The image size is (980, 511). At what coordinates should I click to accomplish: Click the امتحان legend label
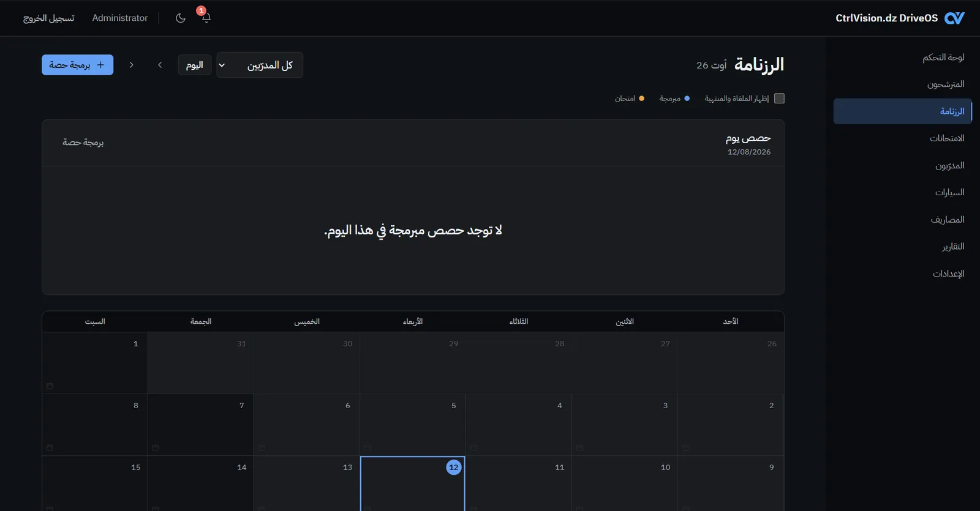click(625, 99)
